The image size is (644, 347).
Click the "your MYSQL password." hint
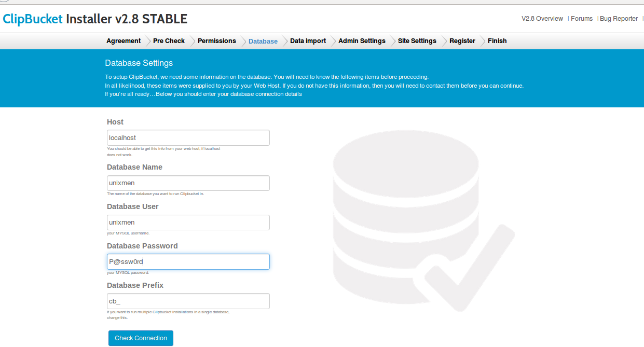pos(128,273)
